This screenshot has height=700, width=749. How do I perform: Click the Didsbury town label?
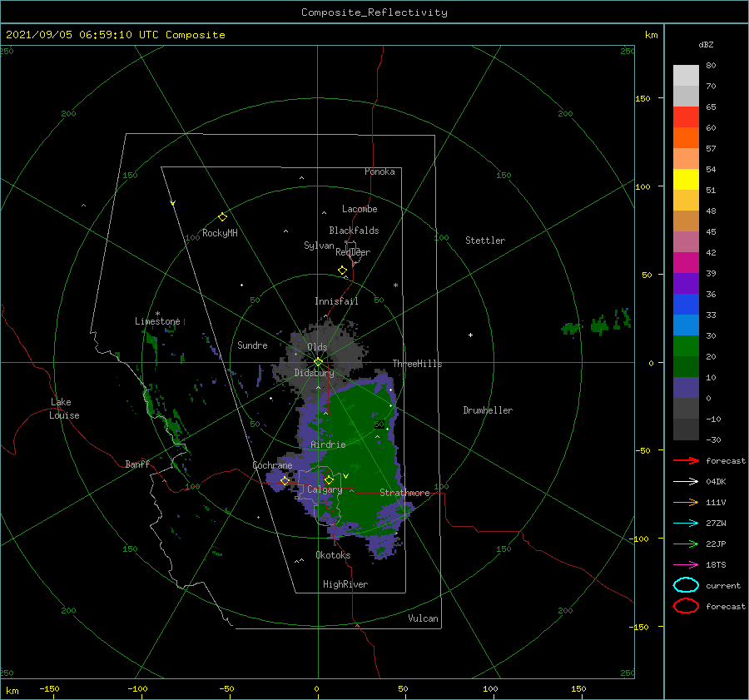click(314, 373)
